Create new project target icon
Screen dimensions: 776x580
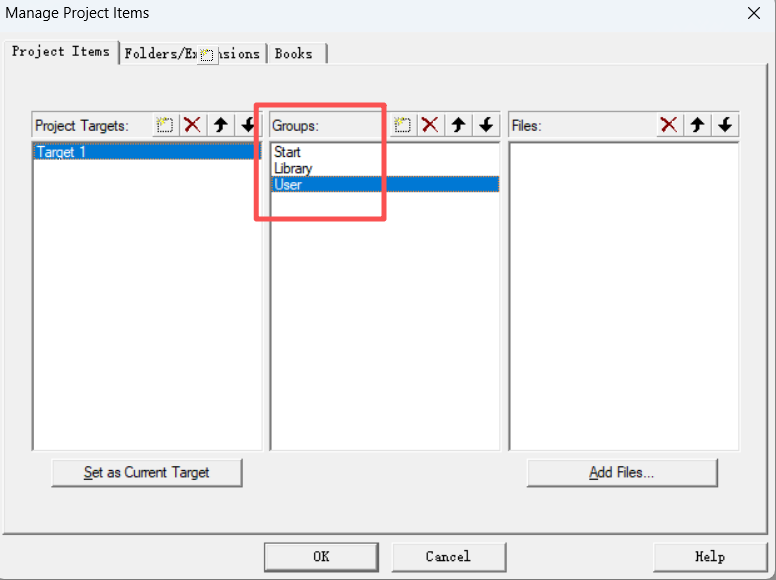pos(165,125)
